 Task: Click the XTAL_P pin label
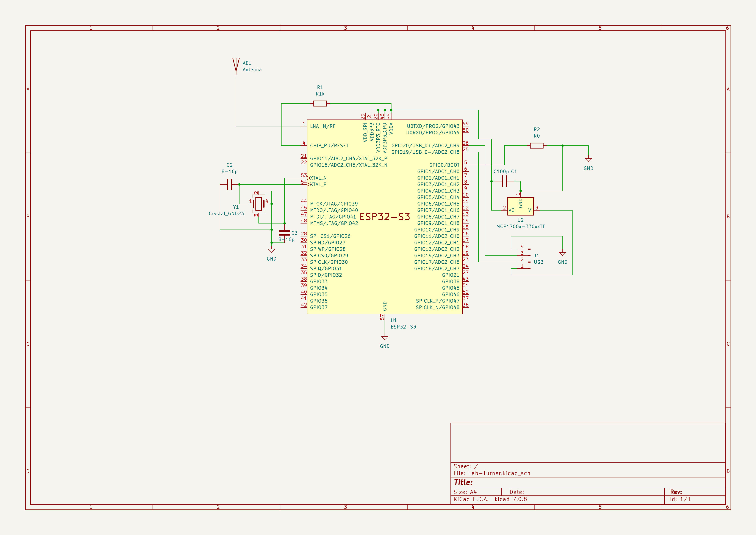coord(318,184)
